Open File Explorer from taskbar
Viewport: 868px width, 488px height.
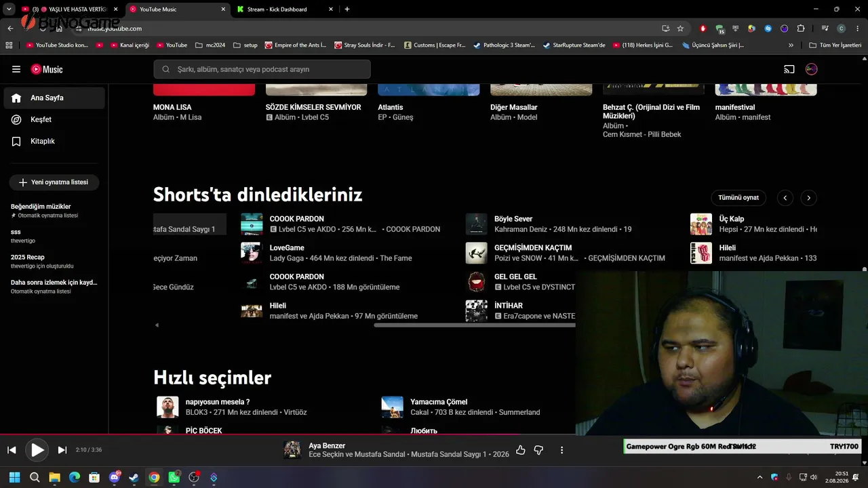(x=54, y=477)
